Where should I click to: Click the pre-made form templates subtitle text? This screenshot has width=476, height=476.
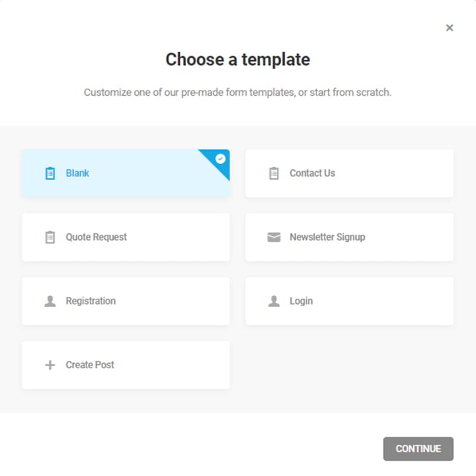[x=237, y=93]
